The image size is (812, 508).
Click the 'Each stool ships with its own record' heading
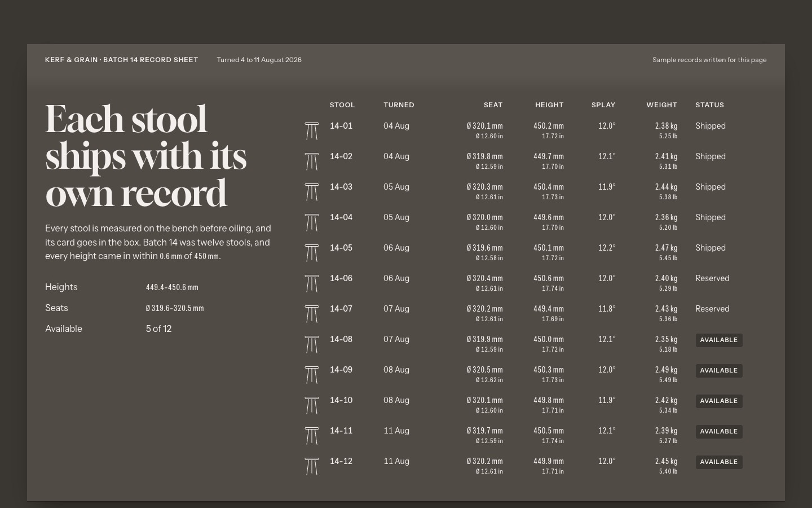click(x=146, y=156)
